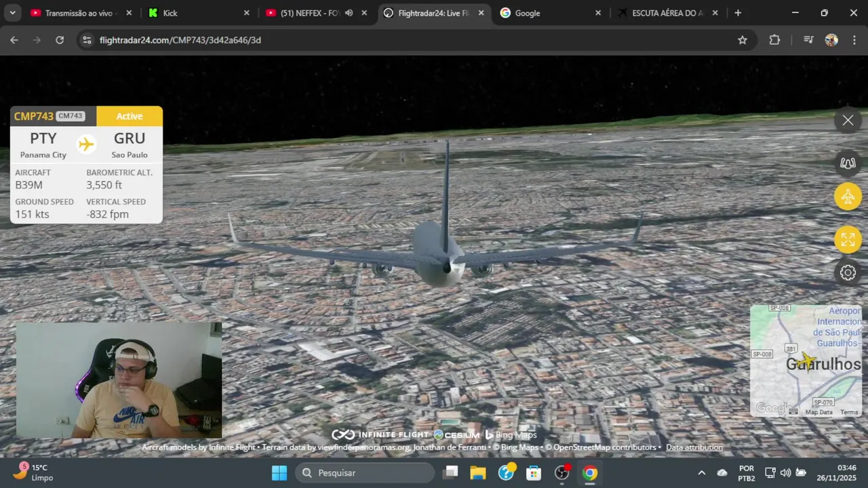The image size is (868, 488).
Task: Click the B39M aircraft type value
Action: tap(29, 185)
